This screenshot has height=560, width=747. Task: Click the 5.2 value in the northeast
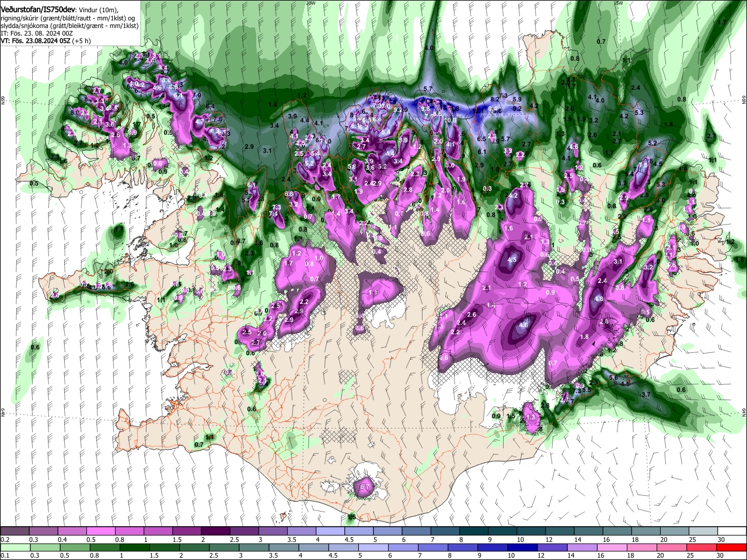(652, 143)
